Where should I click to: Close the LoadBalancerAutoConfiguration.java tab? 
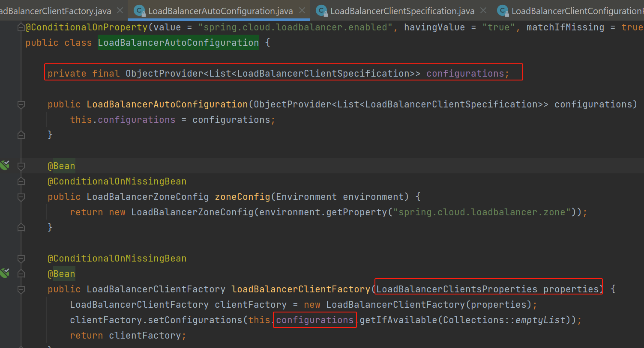(302, 10)
